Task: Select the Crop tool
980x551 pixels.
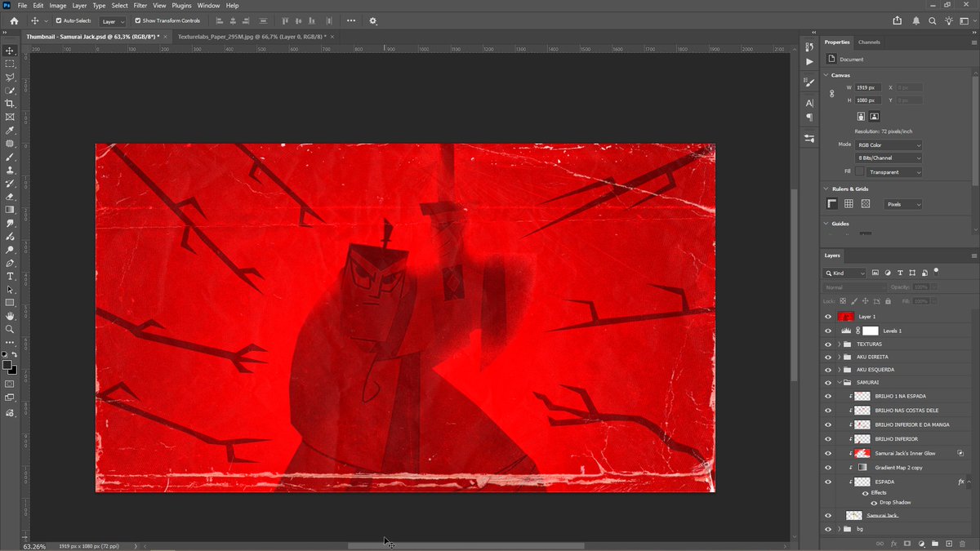Action: 10,104
